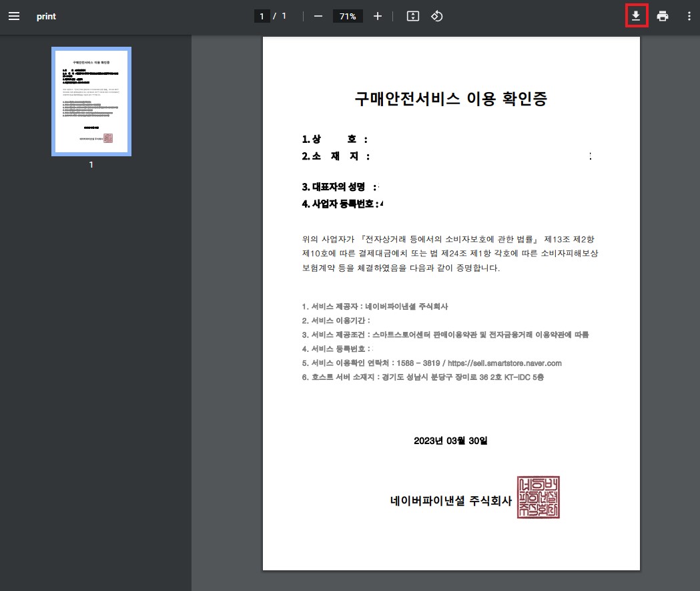This screenshot has height=591, width=700.
Task: Click the heading '구매안전서비스 이용 확인증'
Action: point(451,98)
